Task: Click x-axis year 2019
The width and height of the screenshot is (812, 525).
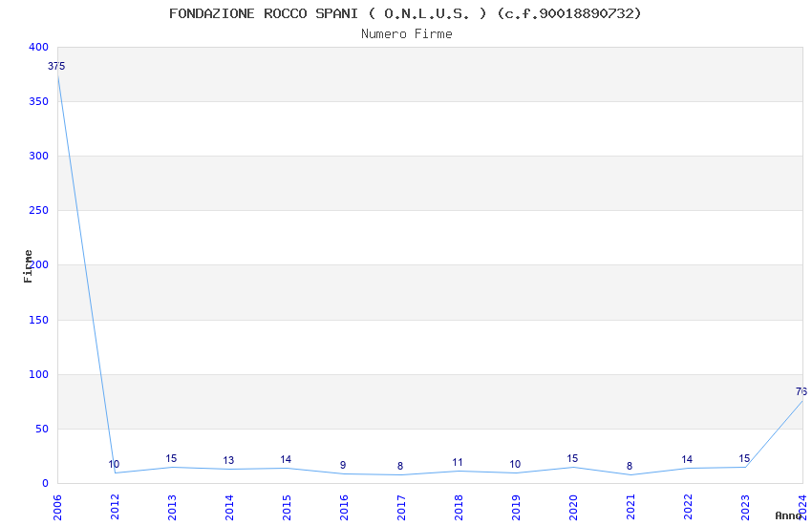Action: click(x=516, y=507)
